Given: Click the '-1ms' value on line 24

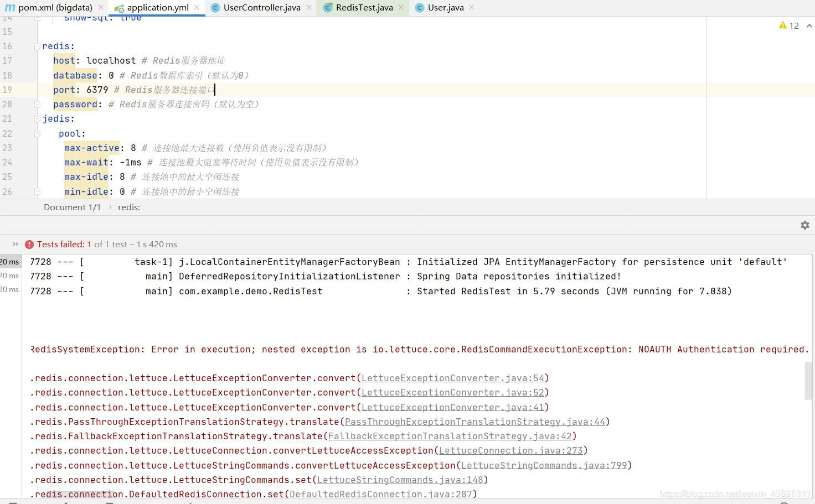Looking at the screenshot, I should click(131, 162).
